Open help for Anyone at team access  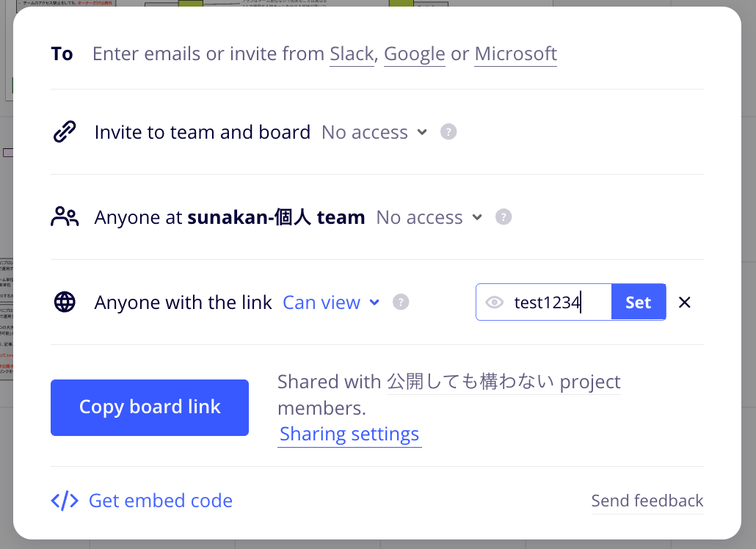pyautogui.click(x=504, y=217)
